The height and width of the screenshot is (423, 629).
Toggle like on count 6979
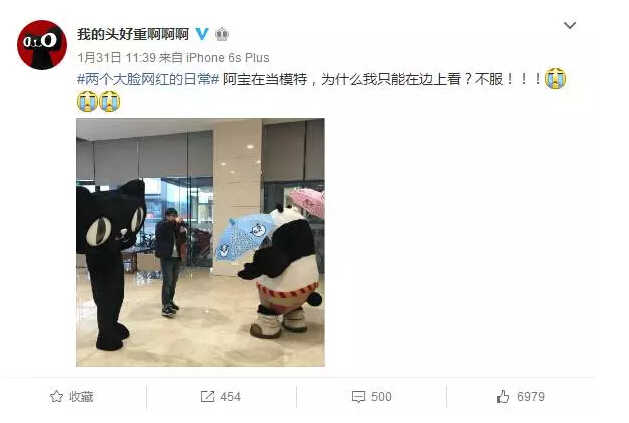521,397
